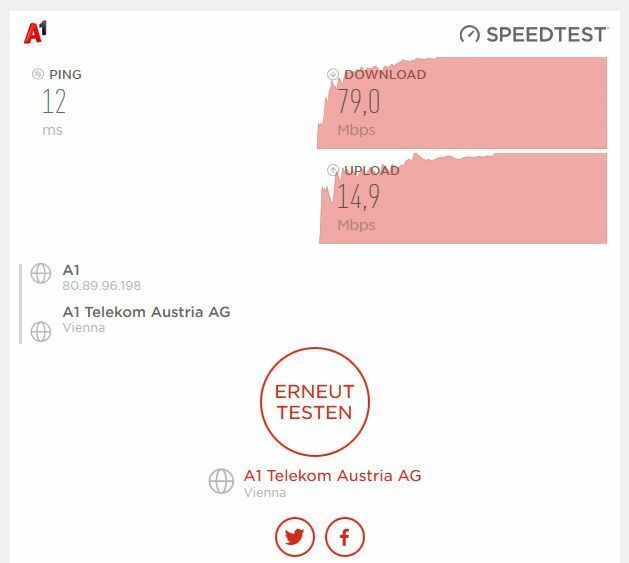Click the Speedtest gauge logo icon
The height and width of the screenshot is (563, 629).
[469, 34]
